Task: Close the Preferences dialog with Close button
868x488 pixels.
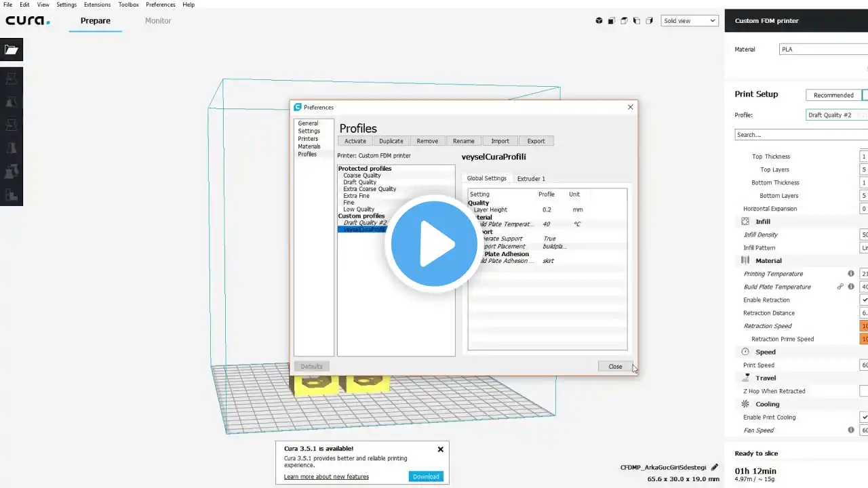Action: [615, 367]
